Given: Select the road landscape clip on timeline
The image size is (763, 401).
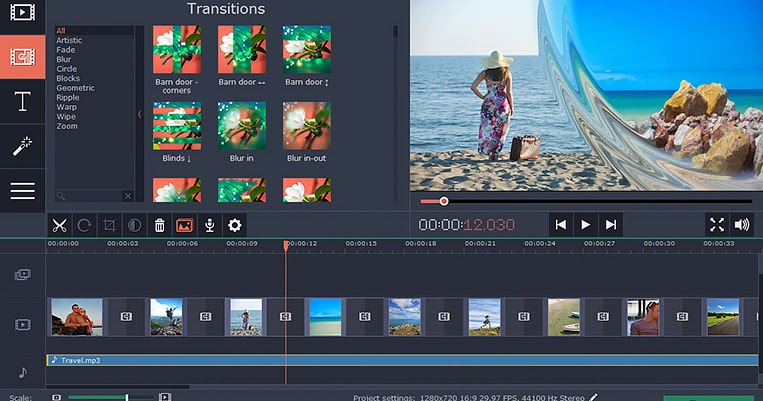Looking at the screenshot, I should pos(723,317).
